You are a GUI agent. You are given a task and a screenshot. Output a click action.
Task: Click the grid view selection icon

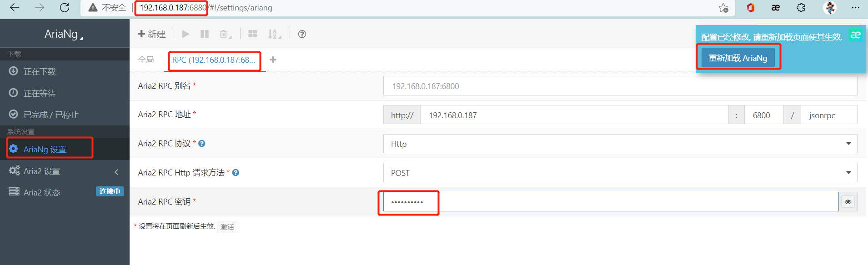(253, 34)
